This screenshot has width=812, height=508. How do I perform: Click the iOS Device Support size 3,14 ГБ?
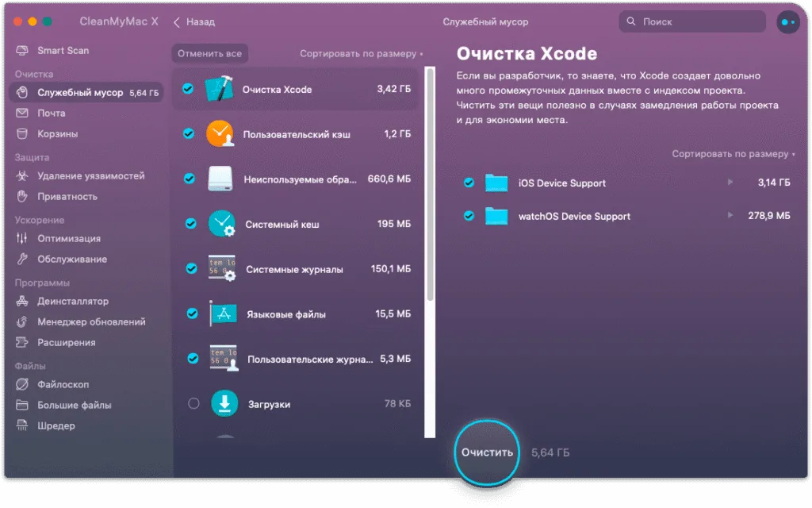coord(774,183)
